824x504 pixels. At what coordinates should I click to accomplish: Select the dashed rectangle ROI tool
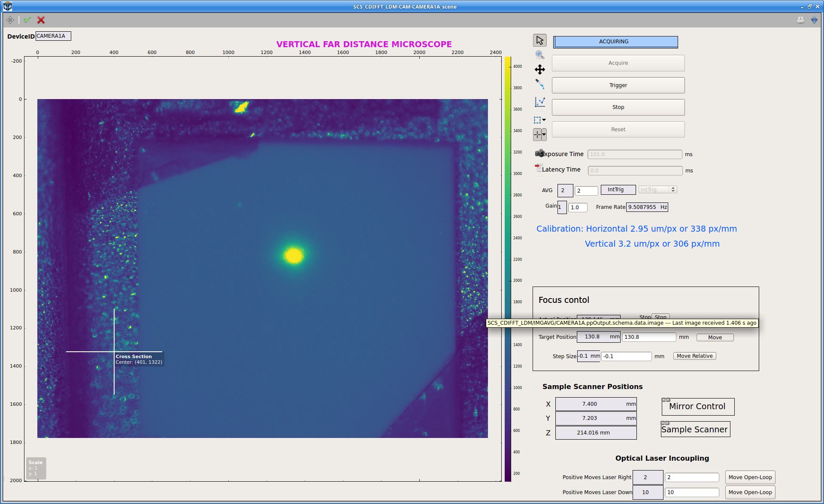pos(537,120)
